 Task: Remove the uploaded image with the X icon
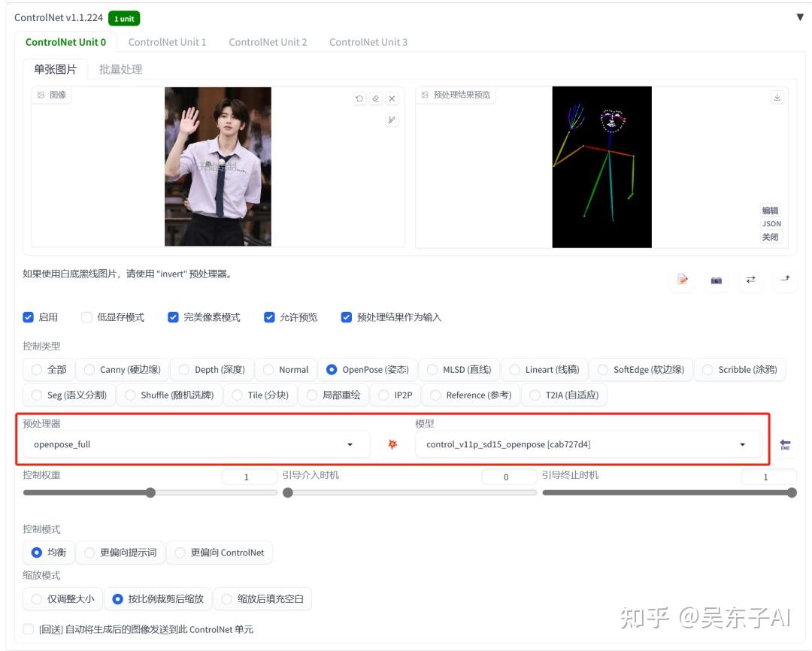point(393,97)
